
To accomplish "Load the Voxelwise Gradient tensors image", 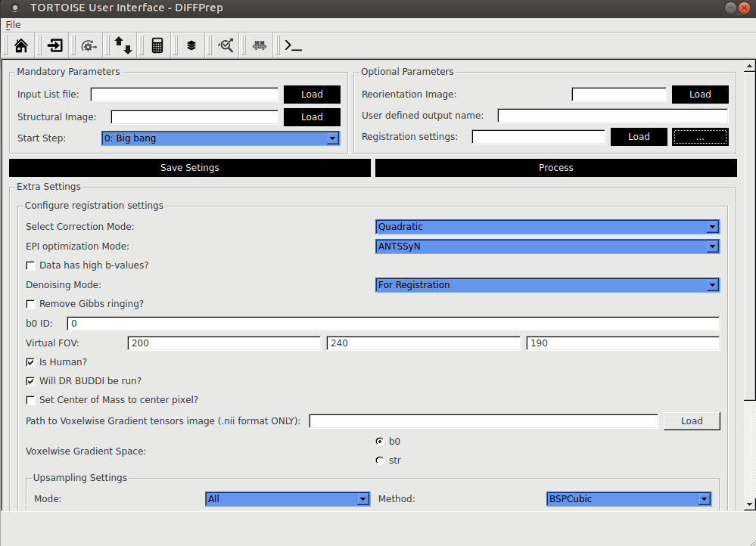I will [692, 421].
